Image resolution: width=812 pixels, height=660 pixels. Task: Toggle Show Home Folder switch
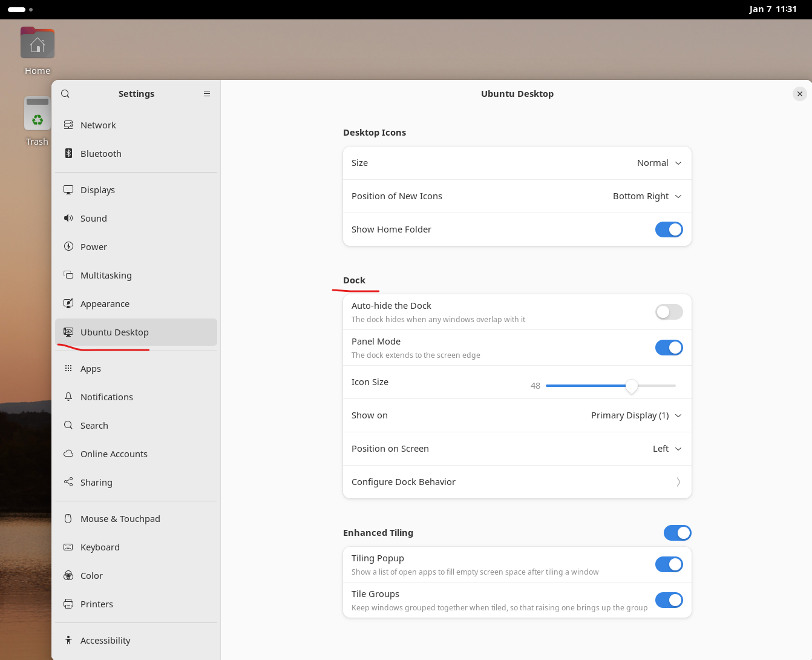(x=669, y=229)
